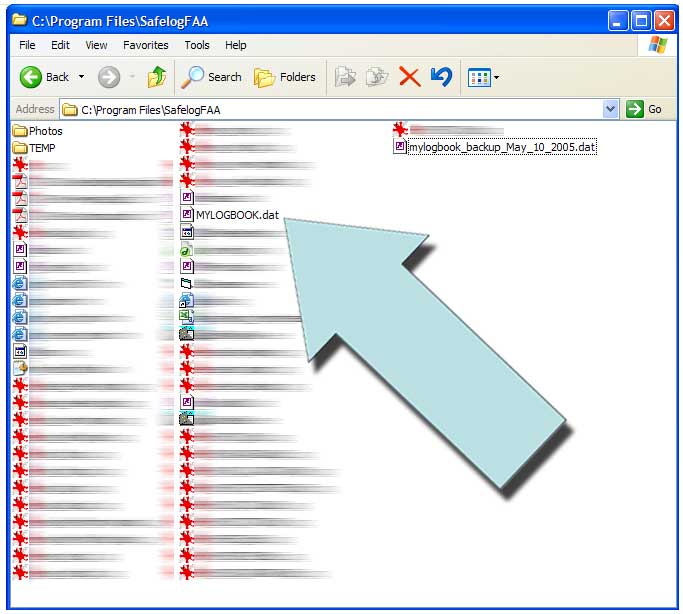Open the View menu
The height and width of the screenshot is (614, 683).
pos(96,45)
